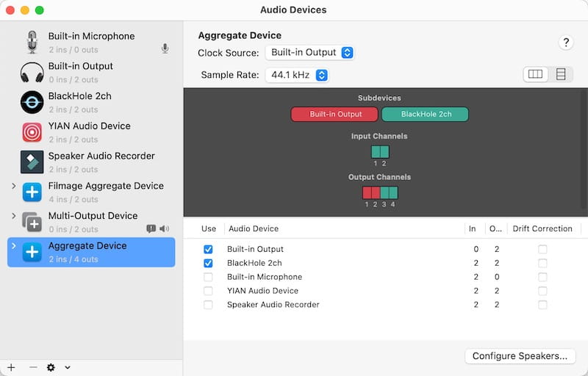This screenshot has height=376, width=588.
Task: Select the BlackHole 2ch device icon
Action: 32,103
